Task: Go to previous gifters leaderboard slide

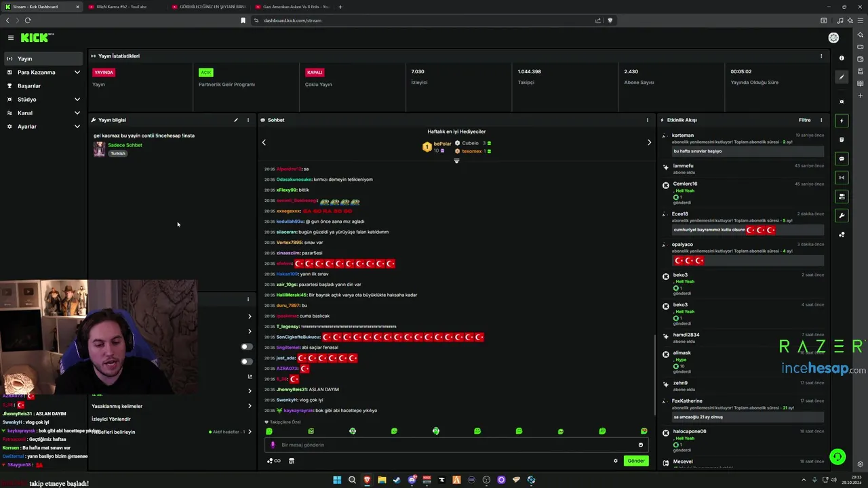Action: tap(264, 142)
